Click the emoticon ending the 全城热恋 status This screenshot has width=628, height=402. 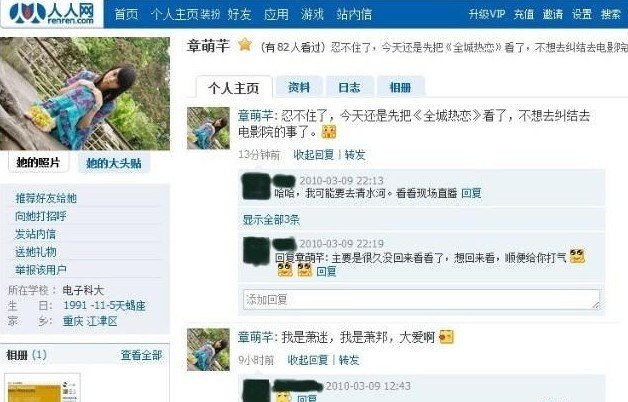[x=329, y=132]
